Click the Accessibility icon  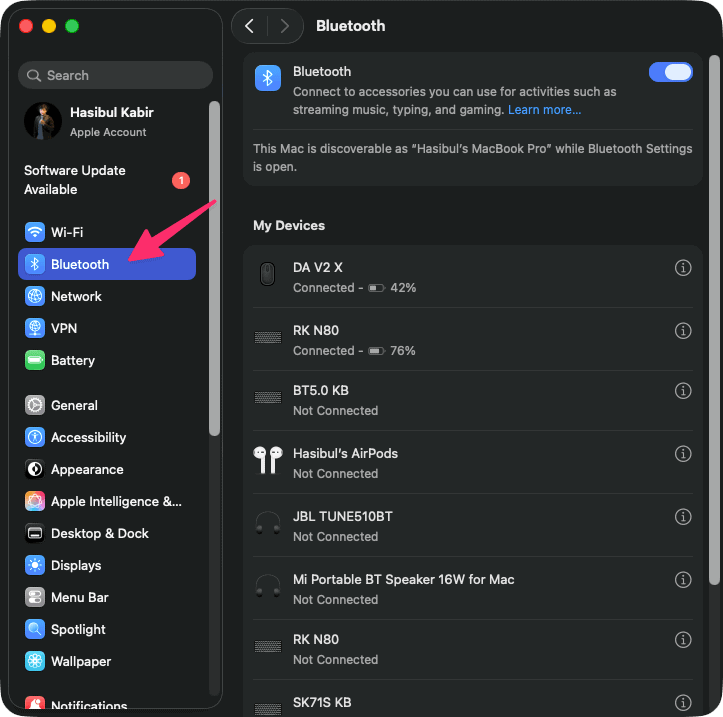[35, 437]
